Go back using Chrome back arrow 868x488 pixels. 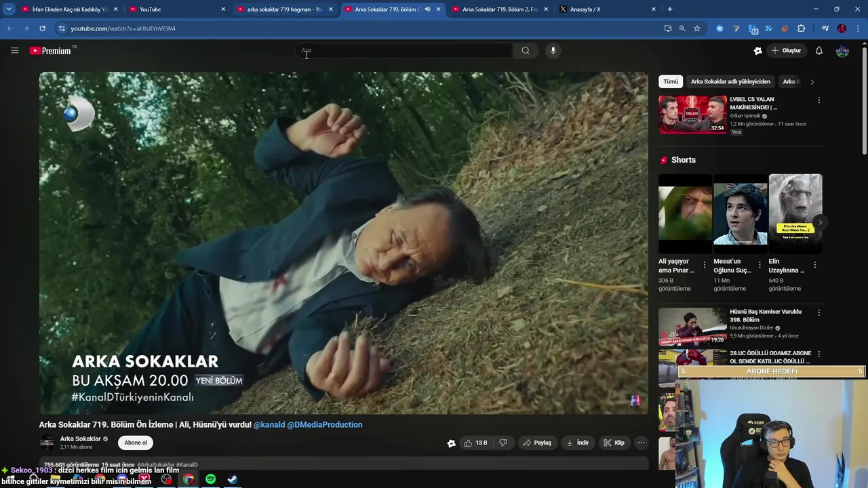[9, 28]
